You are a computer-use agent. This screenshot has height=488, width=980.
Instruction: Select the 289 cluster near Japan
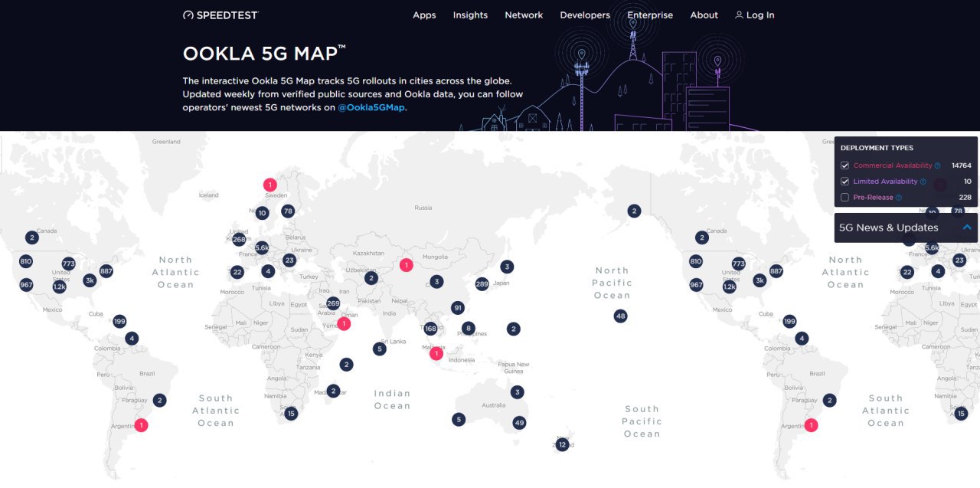coord(482,284)
